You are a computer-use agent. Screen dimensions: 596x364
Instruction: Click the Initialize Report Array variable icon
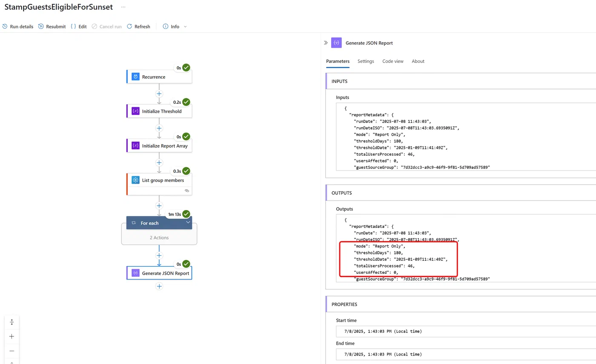(x=136, y=145)
